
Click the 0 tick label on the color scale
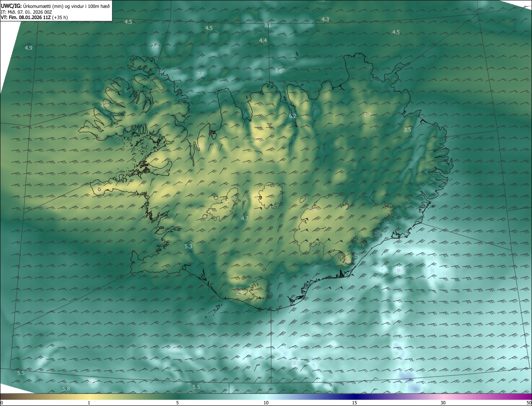[2, 403]
